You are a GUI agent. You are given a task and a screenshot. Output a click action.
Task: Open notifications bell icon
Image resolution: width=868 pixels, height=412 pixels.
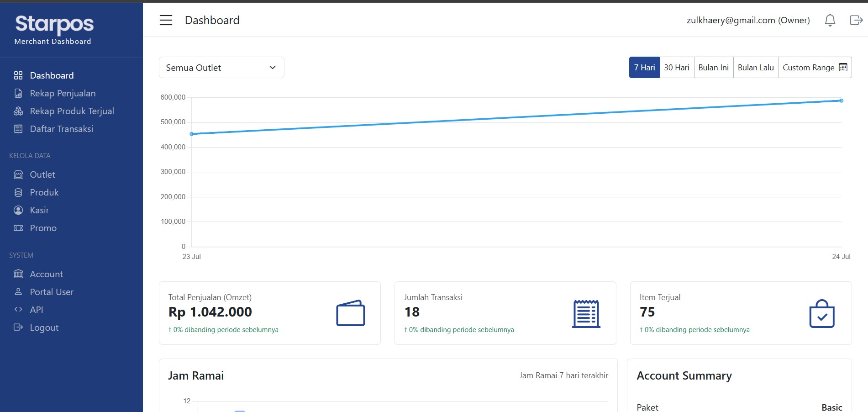830,20
